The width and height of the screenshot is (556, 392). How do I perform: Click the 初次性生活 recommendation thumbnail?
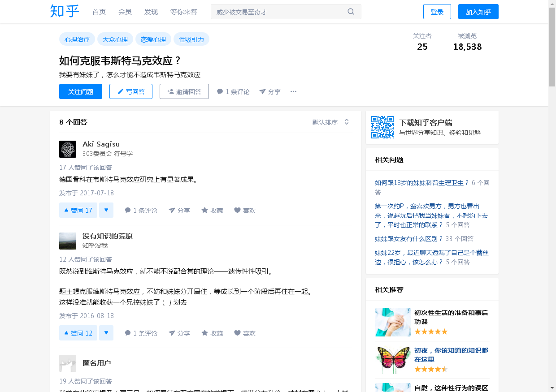tap(393, 322)
